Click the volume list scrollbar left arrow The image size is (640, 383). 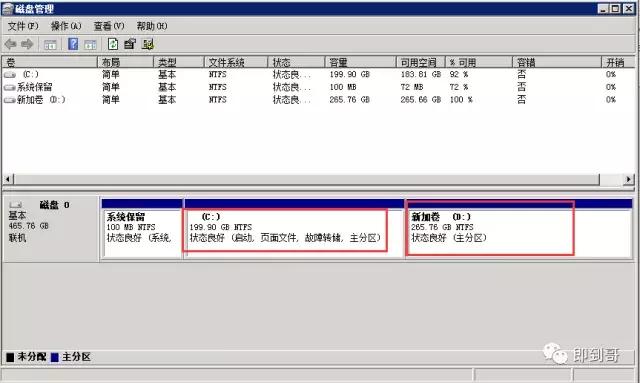[x=8, y=179]
